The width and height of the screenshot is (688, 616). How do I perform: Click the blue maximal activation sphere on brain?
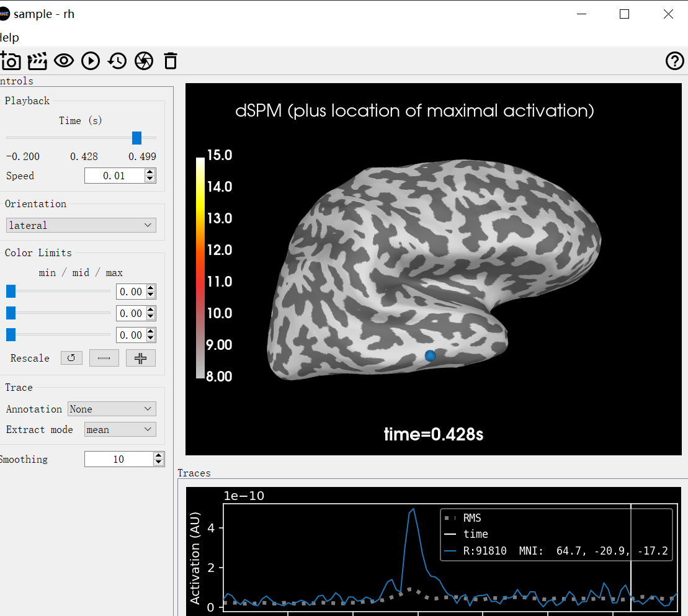(430, 355)
